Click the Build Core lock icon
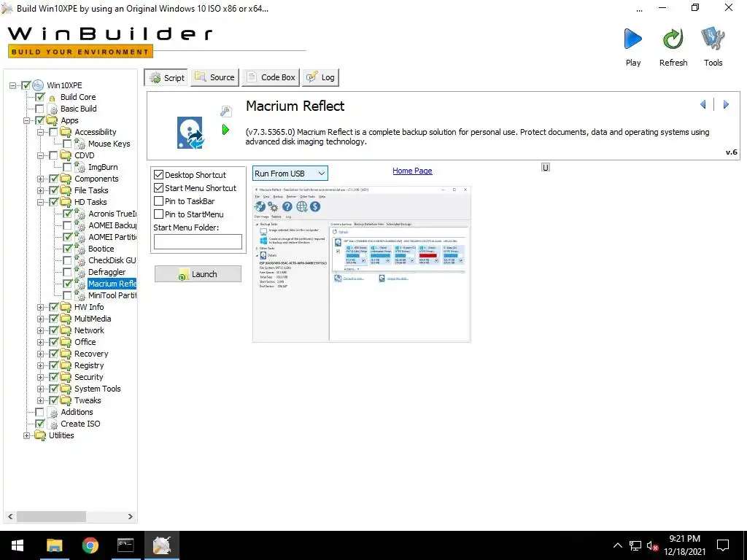Screen dimensions: 747x560 click(x=53, y=98)
